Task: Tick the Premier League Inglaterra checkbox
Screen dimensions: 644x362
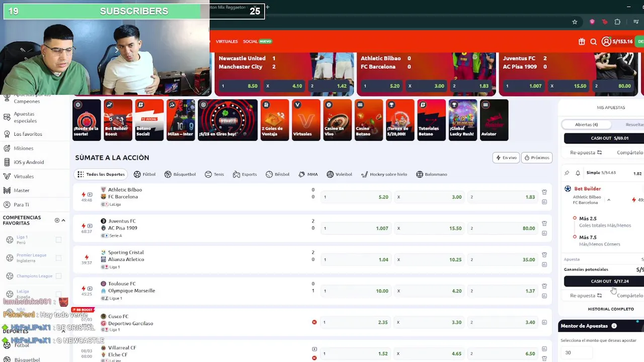Action: click(58, 258)
